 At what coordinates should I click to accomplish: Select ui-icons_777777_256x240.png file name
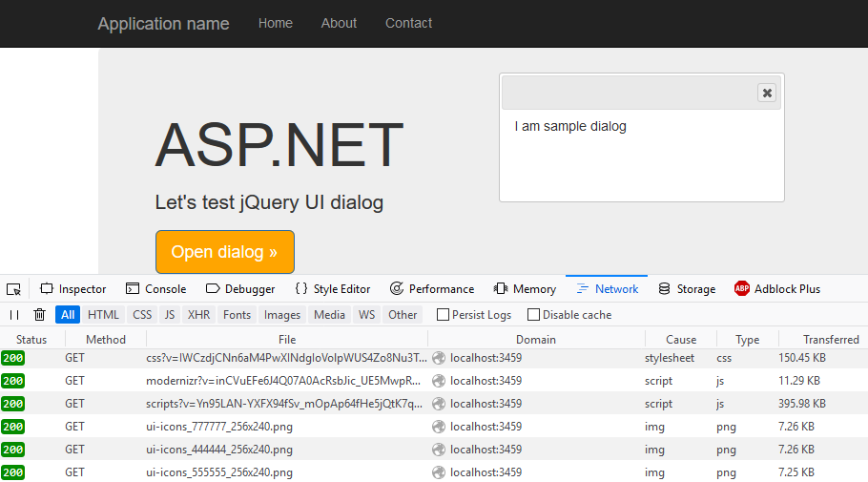pyautogui.click(x=219, y=427)
